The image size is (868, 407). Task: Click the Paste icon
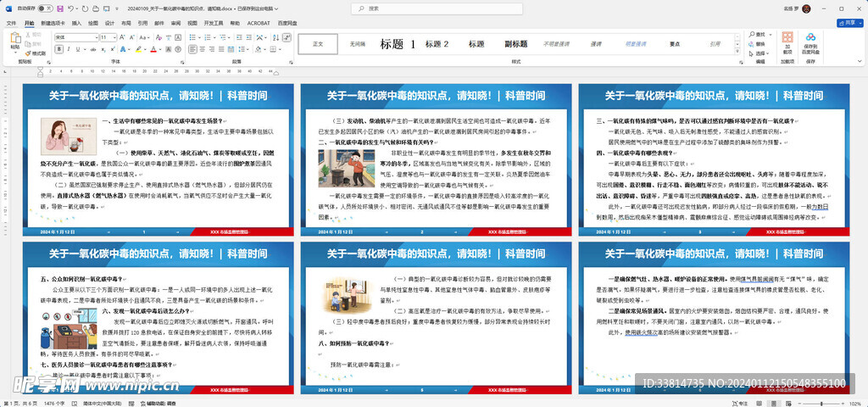click(x=15, y=39)
